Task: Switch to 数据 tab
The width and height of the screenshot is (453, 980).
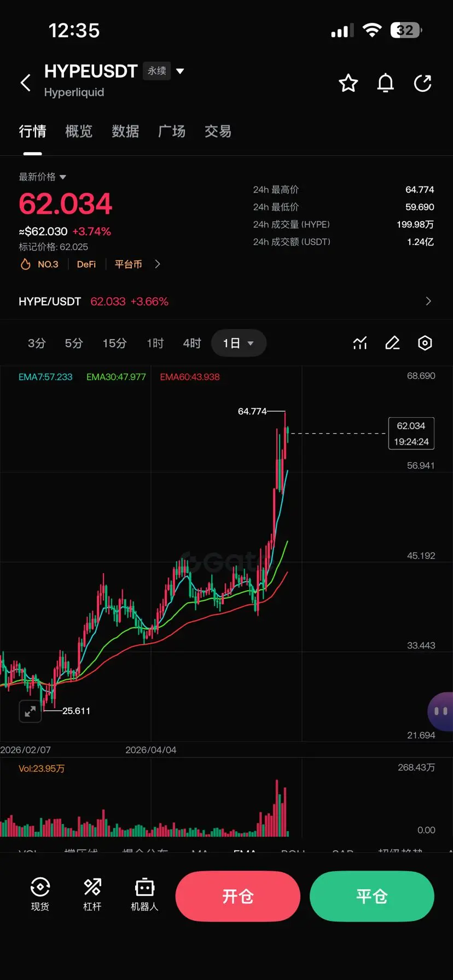Action: click(x=125, y=131)
